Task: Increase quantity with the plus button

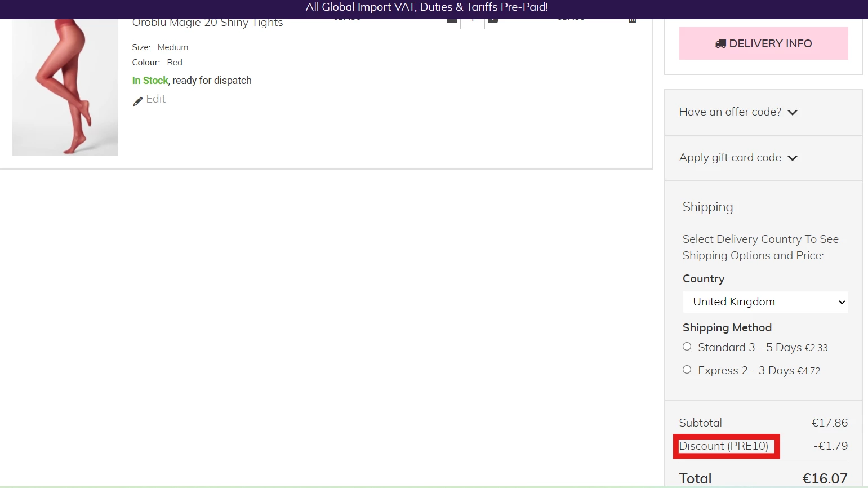Action: (x=493, y=20)
